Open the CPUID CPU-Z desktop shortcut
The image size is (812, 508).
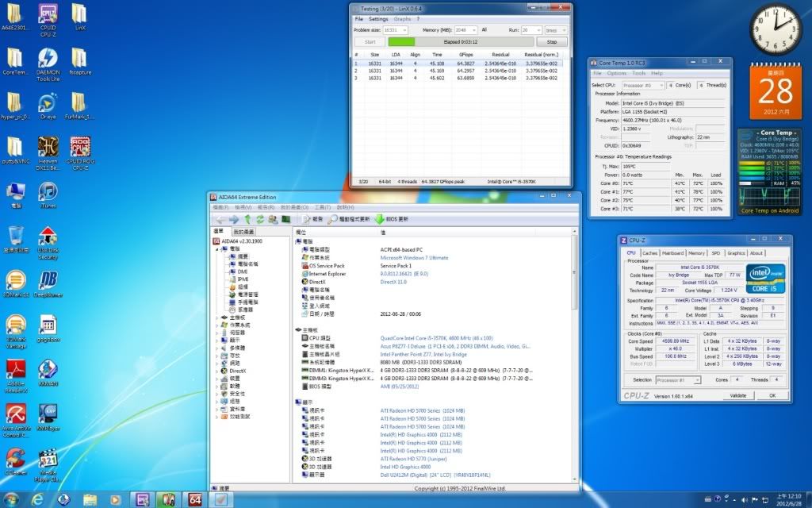point(48,20)
